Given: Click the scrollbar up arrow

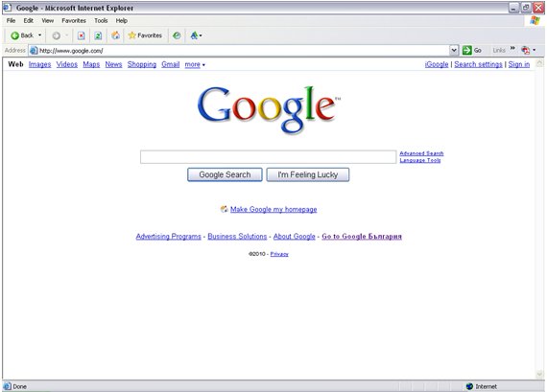Looking at the screenshot, I should pyautogui.click(x=539, y=63).
